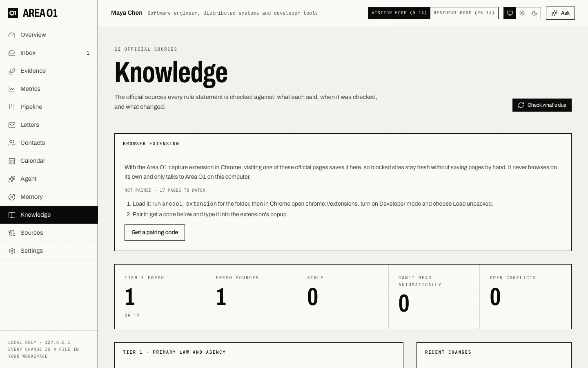Image resolution: width=588 pixels, height=368 pixels.
Task: Click 'Not paired · 17 pages to watch'
Action: point(165,191)
